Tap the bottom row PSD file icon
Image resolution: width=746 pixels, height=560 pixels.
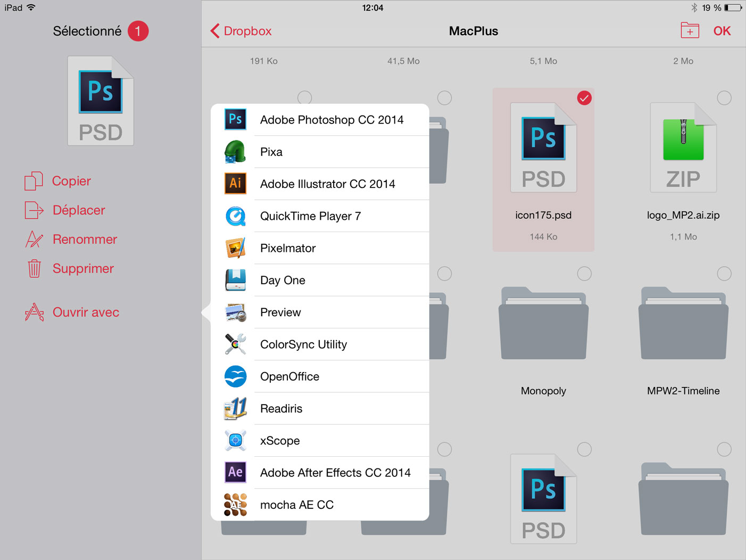[x=543, y=499]
